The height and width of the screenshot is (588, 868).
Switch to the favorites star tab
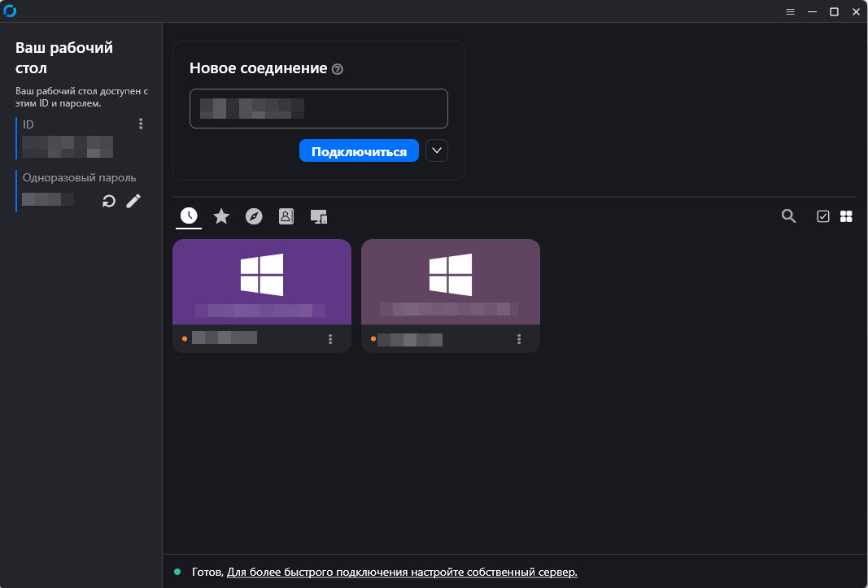click(x=221, y=216)
